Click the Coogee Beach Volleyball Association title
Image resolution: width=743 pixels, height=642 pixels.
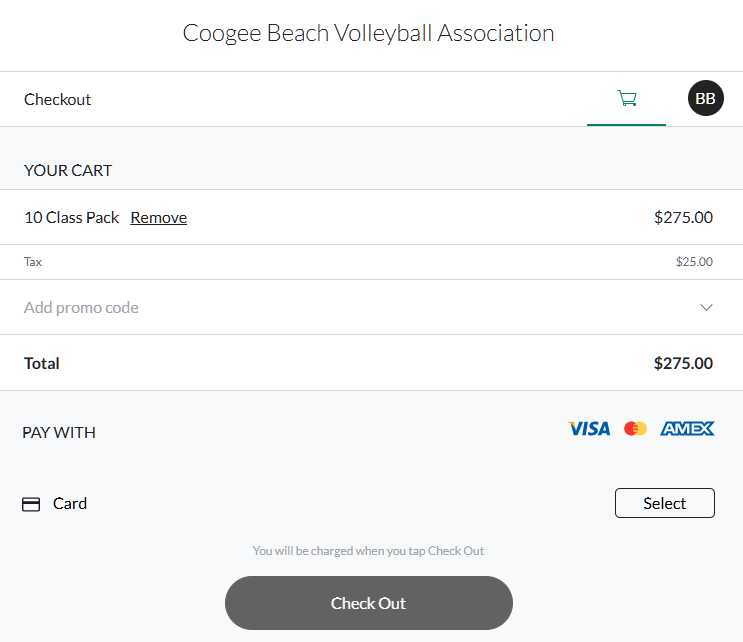coord(369,33)
